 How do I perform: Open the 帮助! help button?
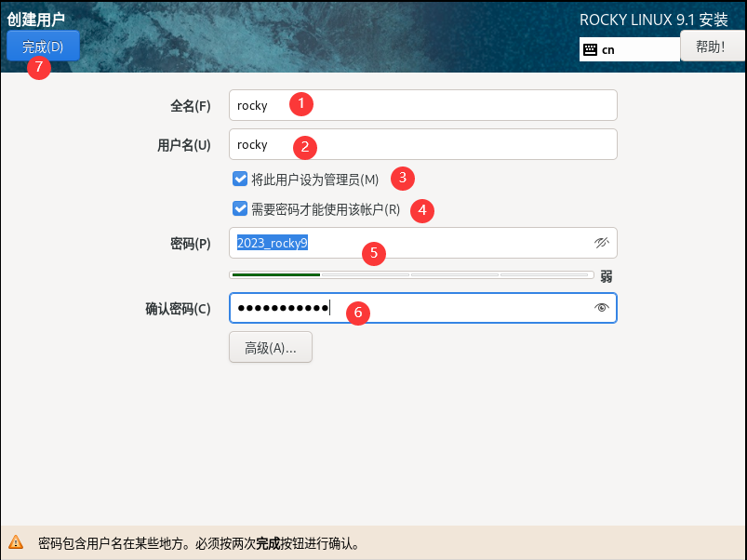point(713,46)
